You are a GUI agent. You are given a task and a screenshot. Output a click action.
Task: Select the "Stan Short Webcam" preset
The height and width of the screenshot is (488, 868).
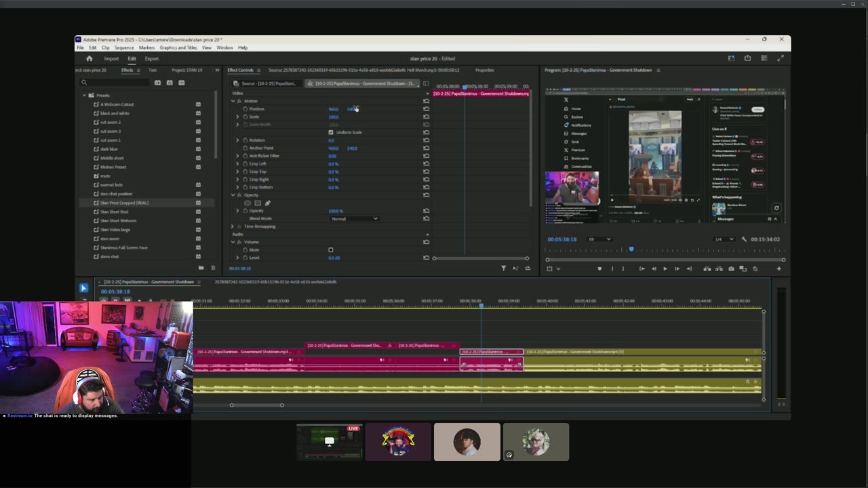[x=118, y=221]
